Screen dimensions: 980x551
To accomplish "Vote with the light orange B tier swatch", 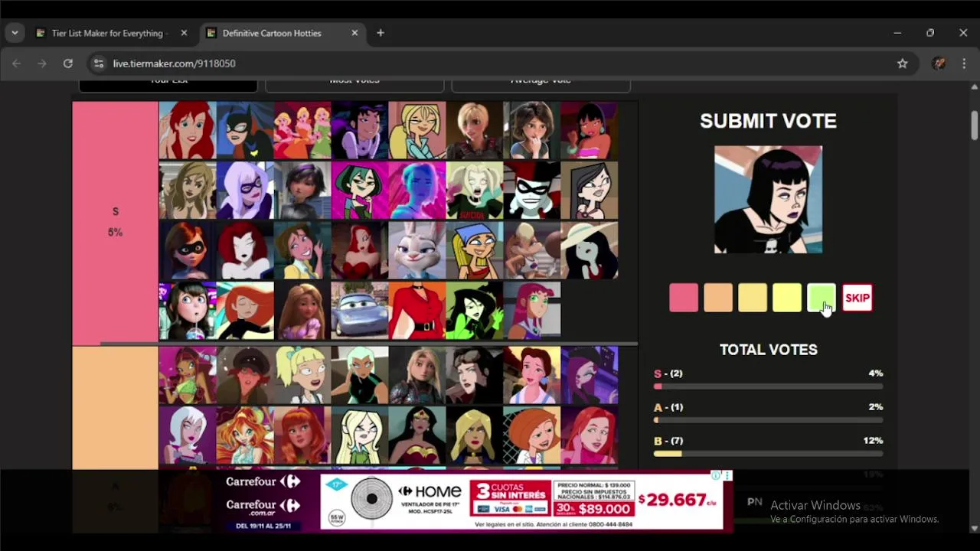I will coord(753,298).
